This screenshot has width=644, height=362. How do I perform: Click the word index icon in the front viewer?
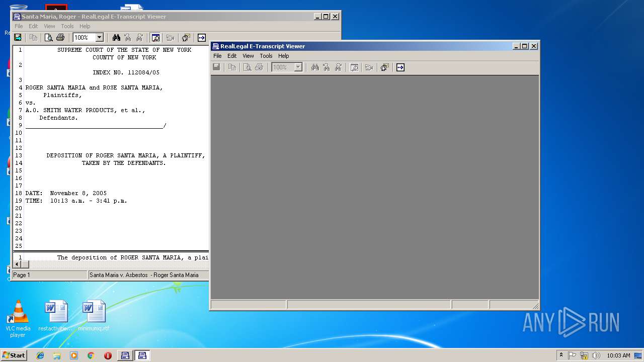click(354, 67)
